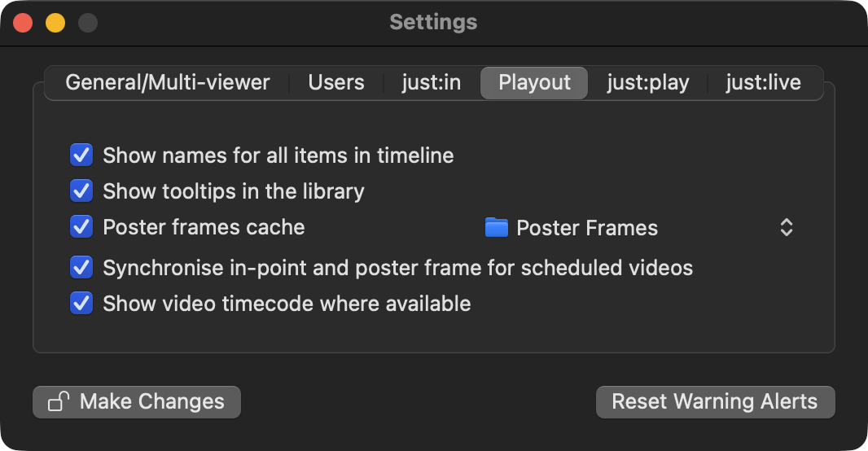Go to the just:play tab
Image resolution: width=868 pixels, height=451 pixels.
(647, 82)
